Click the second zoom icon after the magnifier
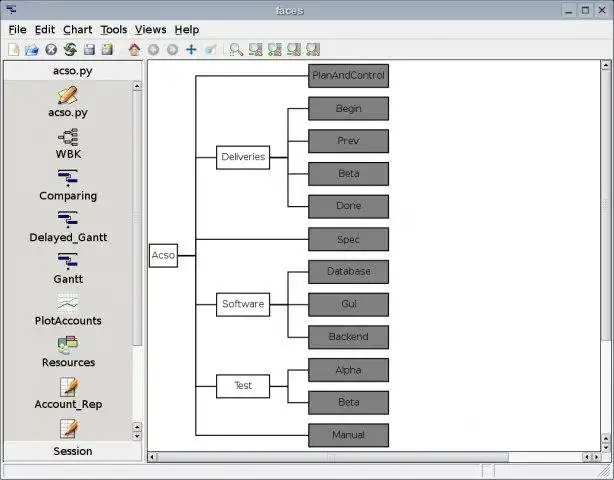 [x=275, y=50]
